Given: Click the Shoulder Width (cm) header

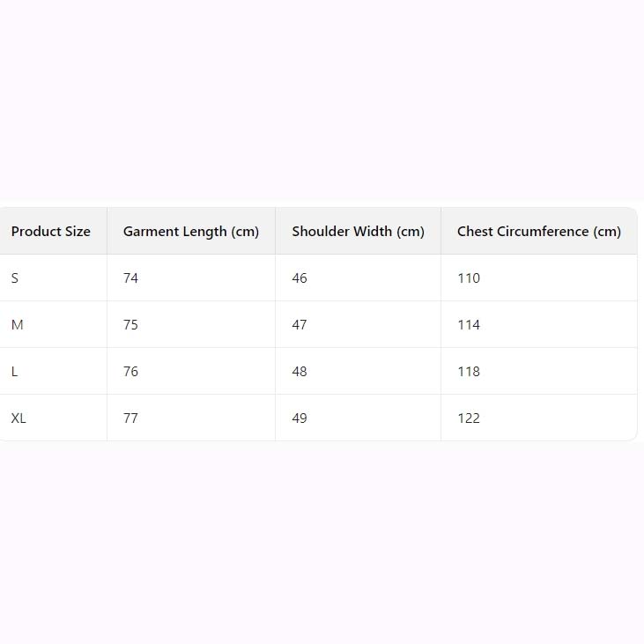Looking at the screenshot, I should pyautogui.click(x=358, y=232).
